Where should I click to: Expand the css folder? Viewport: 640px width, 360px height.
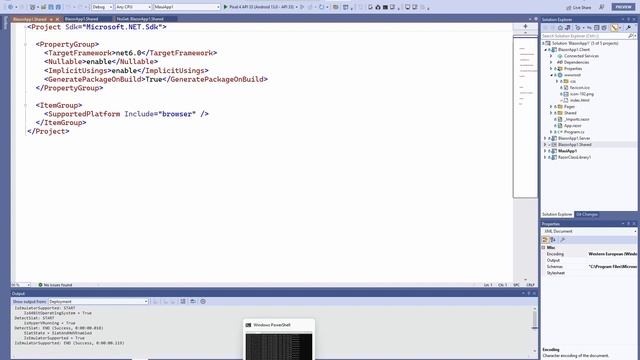pos(557,81)
